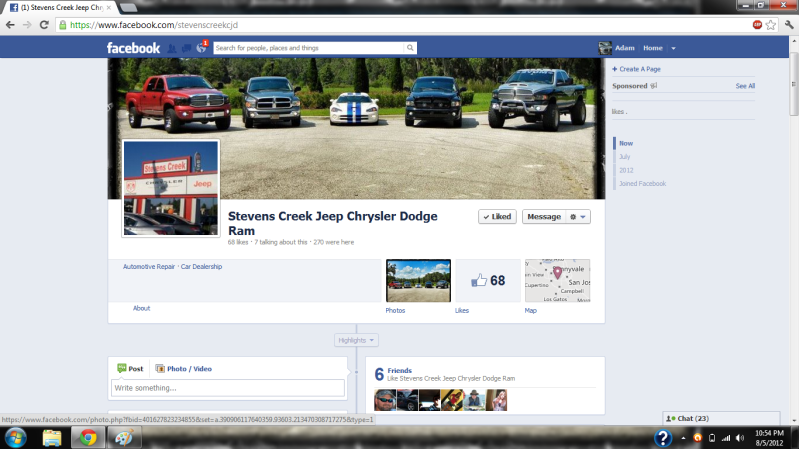
Task: Click the Automotive Repair category link
Action: (149, 267)
